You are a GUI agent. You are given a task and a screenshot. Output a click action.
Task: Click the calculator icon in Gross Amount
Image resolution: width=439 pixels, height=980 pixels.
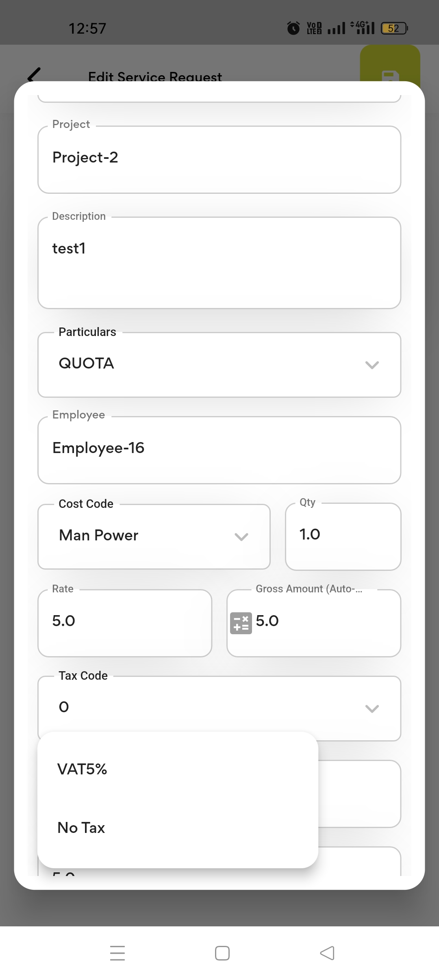[241, 623]
